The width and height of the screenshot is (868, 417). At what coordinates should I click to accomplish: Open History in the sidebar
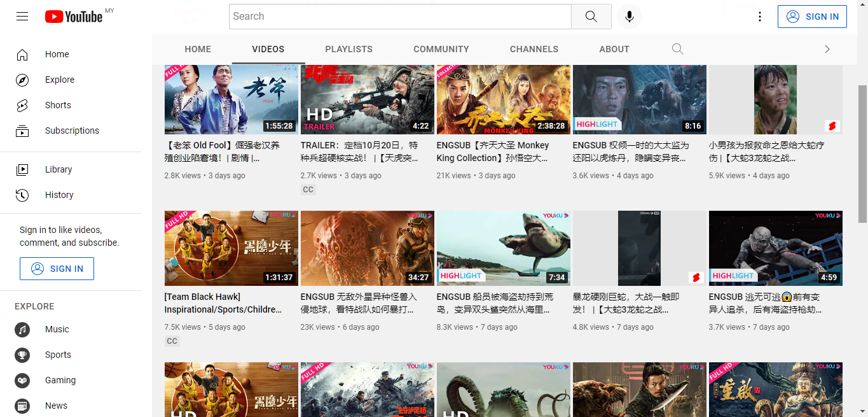point(59,195)
